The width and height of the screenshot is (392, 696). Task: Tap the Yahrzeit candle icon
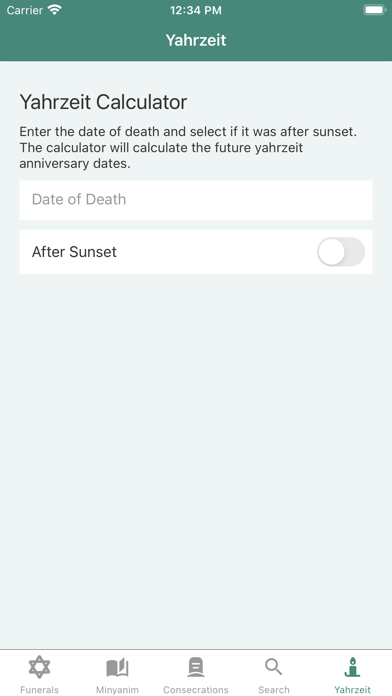(352, 667)
